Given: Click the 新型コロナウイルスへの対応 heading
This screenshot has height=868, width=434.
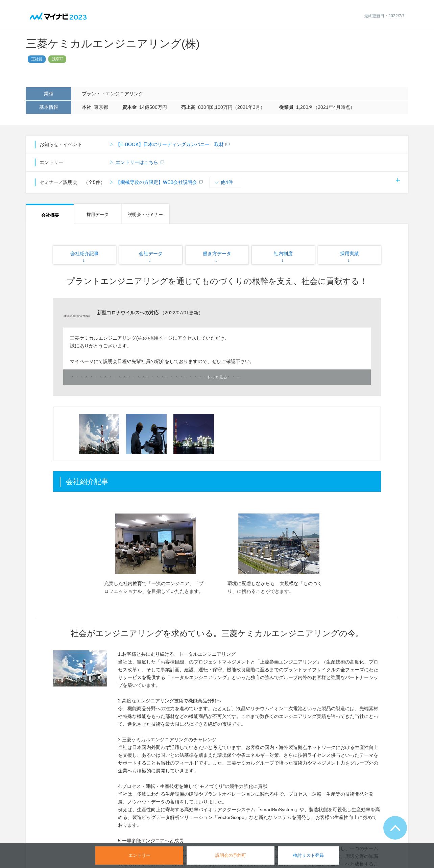Looking at the screenshot, I should [x=128, y=313].
